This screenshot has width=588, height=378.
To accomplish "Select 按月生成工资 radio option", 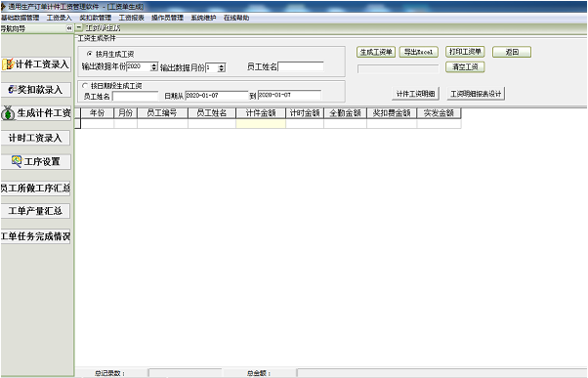I will click(90, 54).
